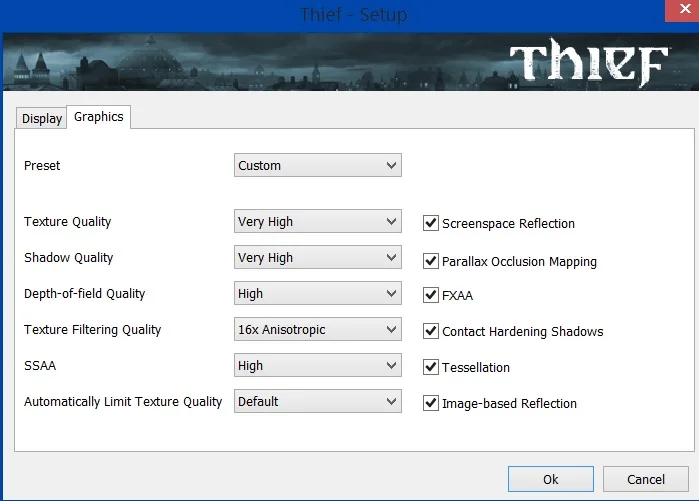Open the Texture Filtering Quality dropdown
Viewport: 699px width, 501px height.
(x=317, y=329)
